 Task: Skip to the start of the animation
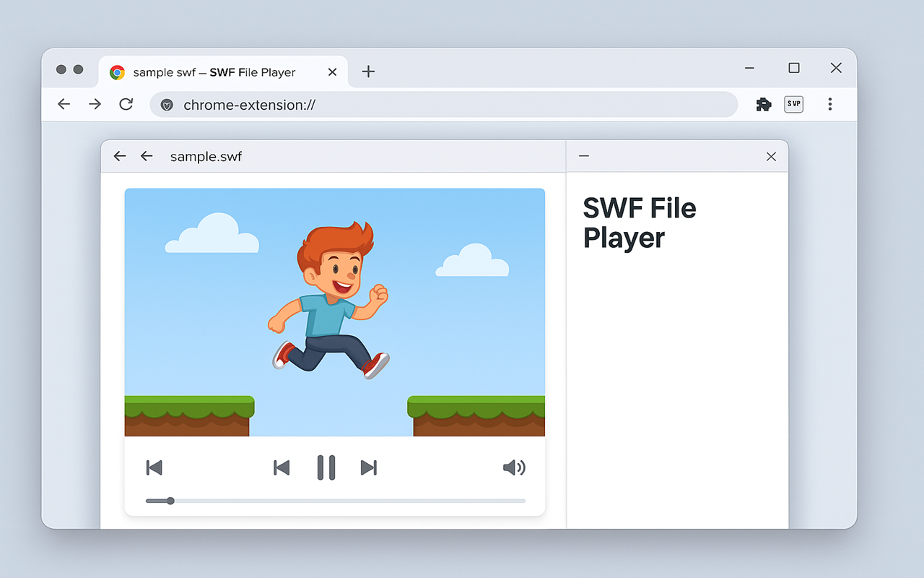click(154, 467)
